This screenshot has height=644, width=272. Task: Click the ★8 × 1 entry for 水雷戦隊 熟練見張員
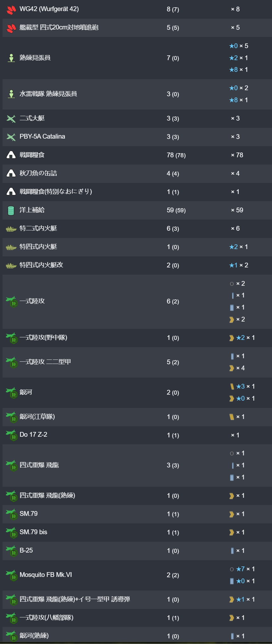(x=239, y=100)
